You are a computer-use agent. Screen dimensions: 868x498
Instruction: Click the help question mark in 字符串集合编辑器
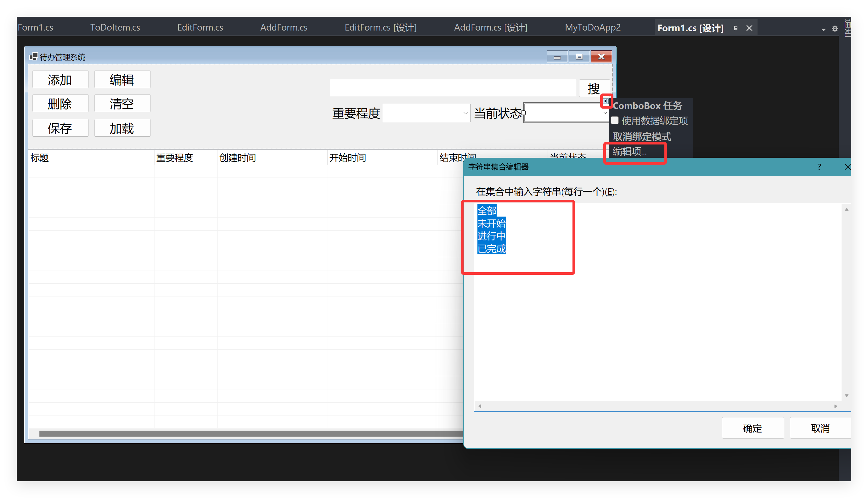[819, 167]
